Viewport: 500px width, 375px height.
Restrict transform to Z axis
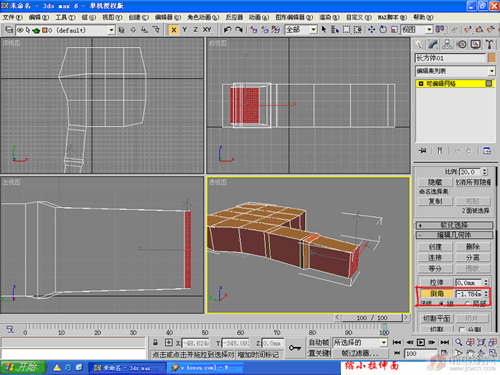coord(195,30)
